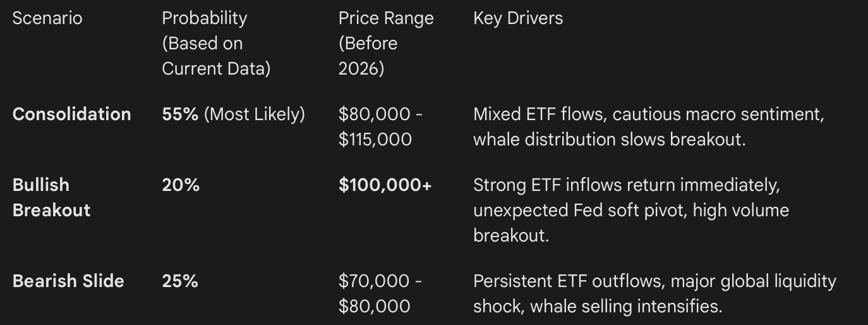Click the $70,000 price in Bearish Slide row

click(375, 281)
